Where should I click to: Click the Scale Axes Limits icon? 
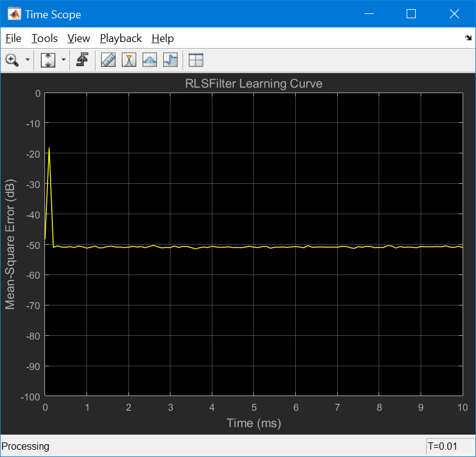[x=48, y=60]
